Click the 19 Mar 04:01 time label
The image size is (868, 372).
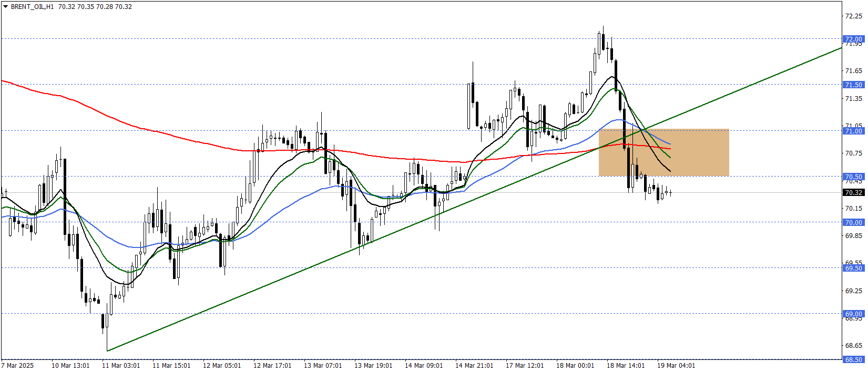pyautogui.click(x=676, y=366)
